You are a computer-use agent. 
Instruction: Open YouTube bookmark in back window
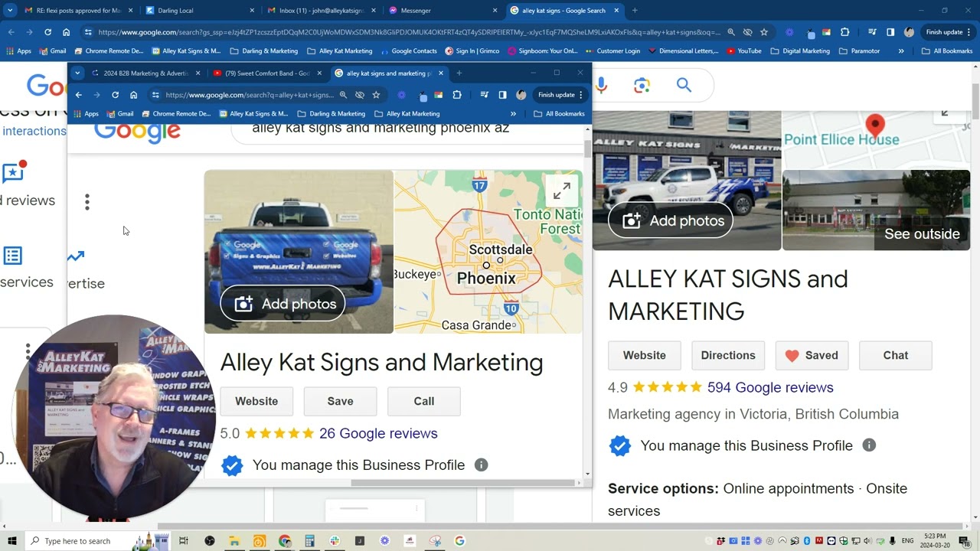[743, 51]
